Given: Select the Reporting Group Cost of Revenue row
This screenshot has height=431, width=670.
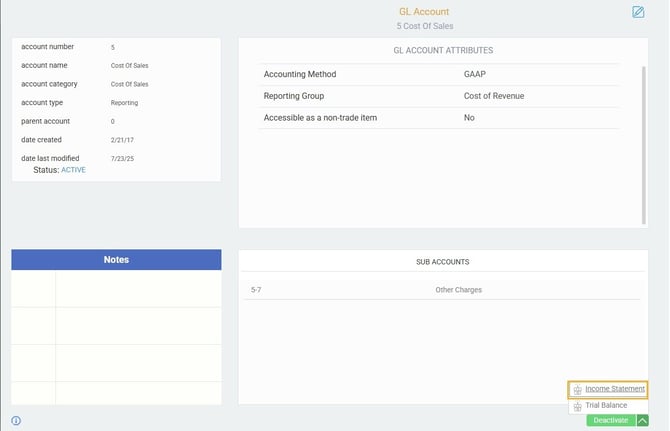Looking at the screenshot, I should pyautogui.click(x=439, y=96).
